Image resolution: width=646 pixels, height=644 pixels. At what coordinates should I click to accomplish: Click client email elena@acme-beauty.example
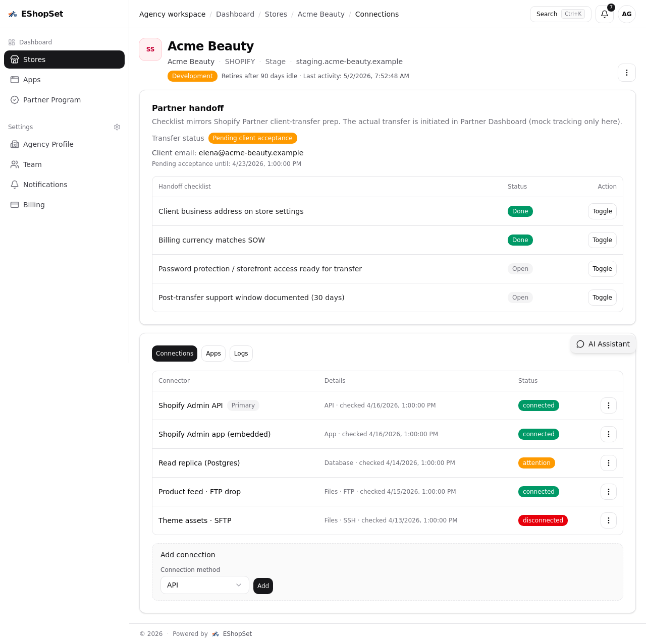pos(251,153)
